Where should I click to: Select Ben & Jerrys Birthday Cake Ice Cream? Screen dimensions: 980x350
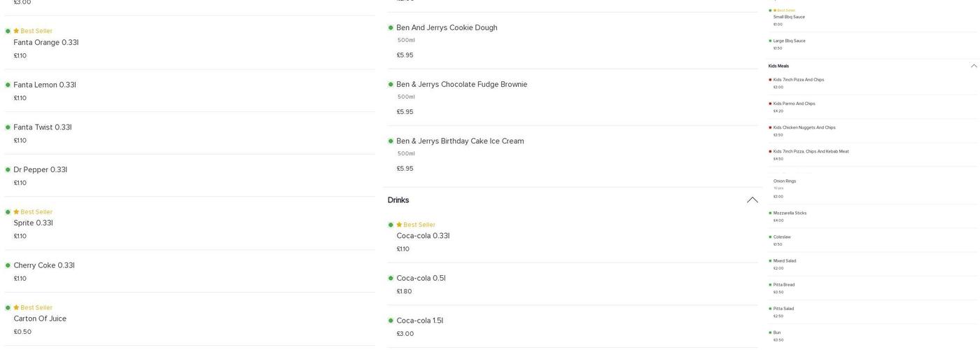pyautogui.click(x=460, y=141)
